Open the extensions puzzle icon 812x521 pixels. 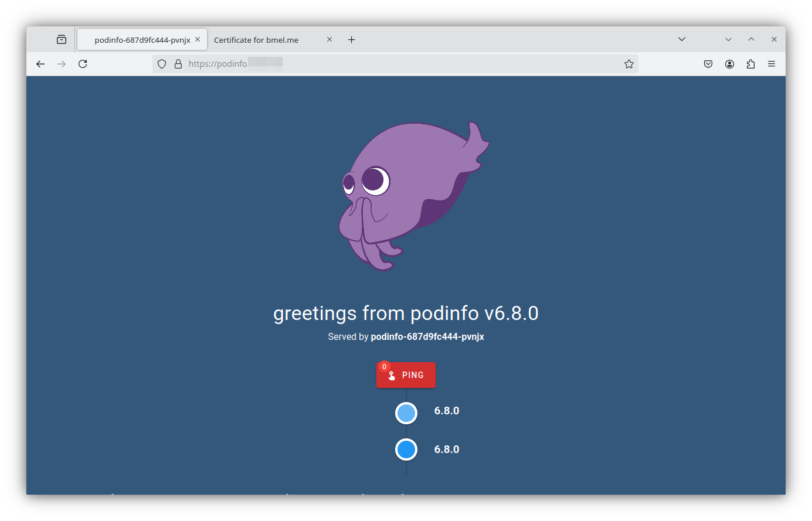point(750,64)
